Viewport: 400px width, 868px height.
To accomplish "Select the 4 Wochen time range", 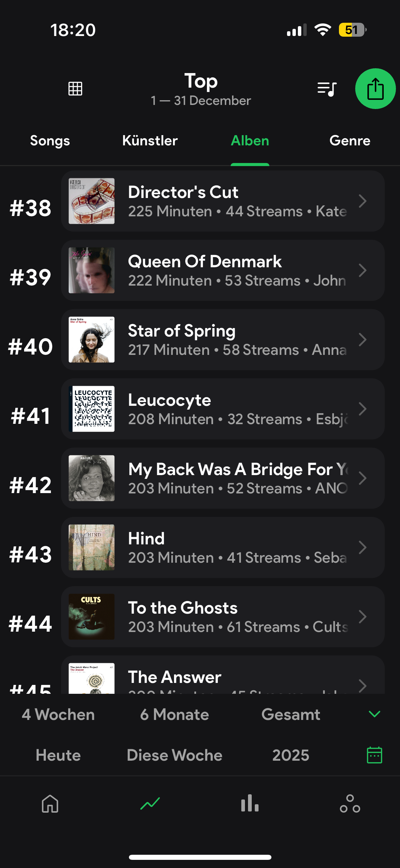I will tap(58, 715).
